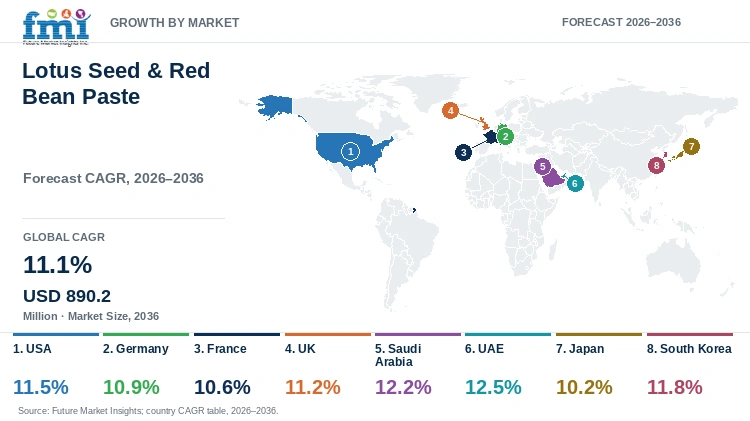Click the green color bar above Germany
The image size is (750, 421).
point(146,334)
